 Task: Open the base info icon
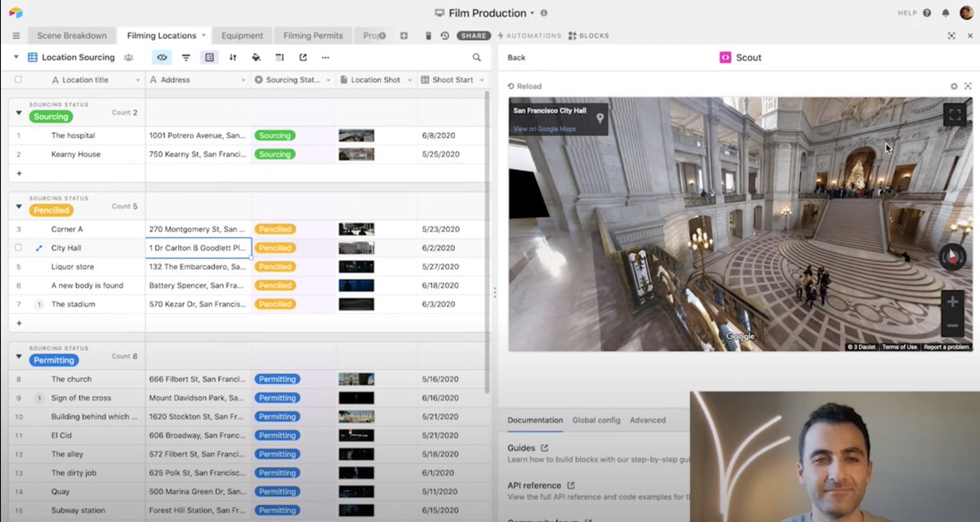tap(544, 13)
